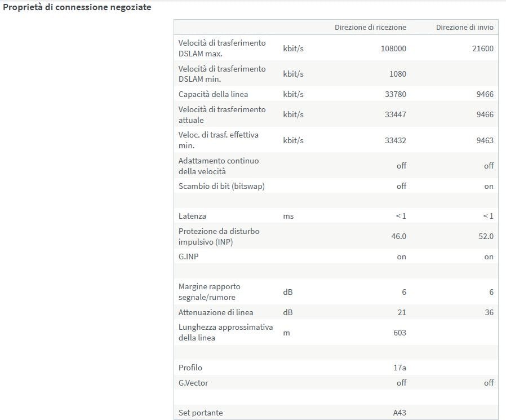Click the DSLAM min value 1080
The width and height of the screenshot is (506, 420).
pos(397,74)
